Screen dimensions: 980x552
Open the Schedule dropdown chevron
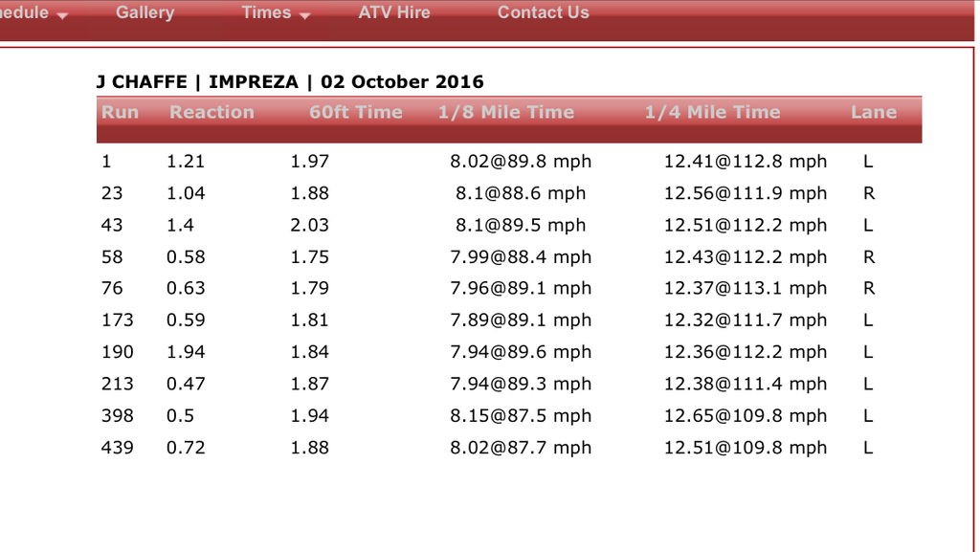[x=61, y=13]
